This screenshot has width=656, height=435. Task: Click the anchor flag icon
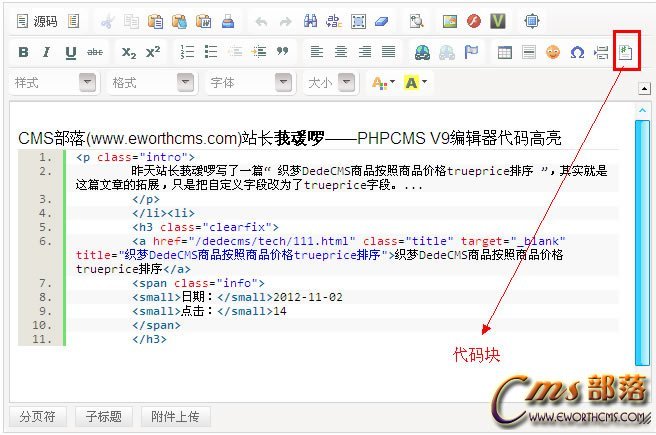tap(471, 52)
